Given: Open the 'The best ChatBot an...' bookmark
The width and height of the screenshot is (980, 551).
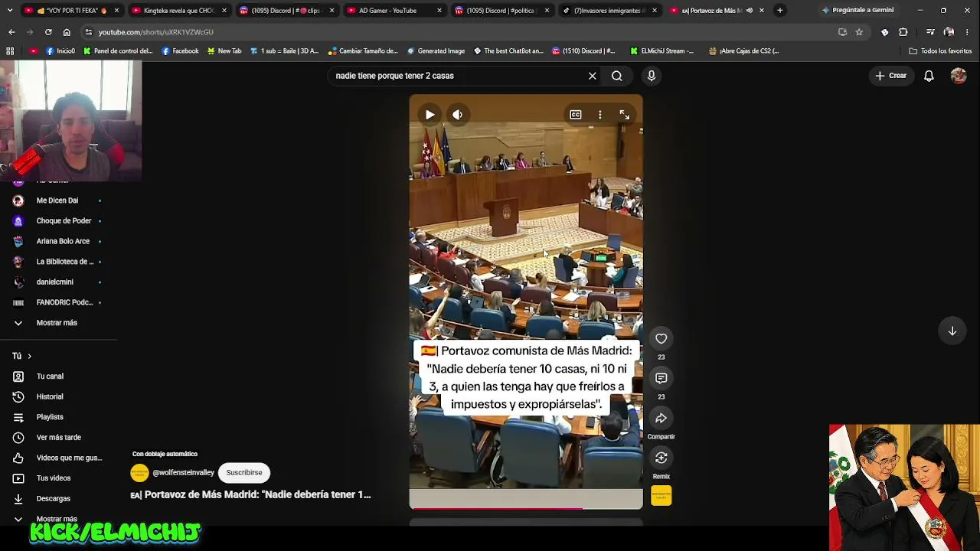Looking at the screenshot, I should point(508,51).
